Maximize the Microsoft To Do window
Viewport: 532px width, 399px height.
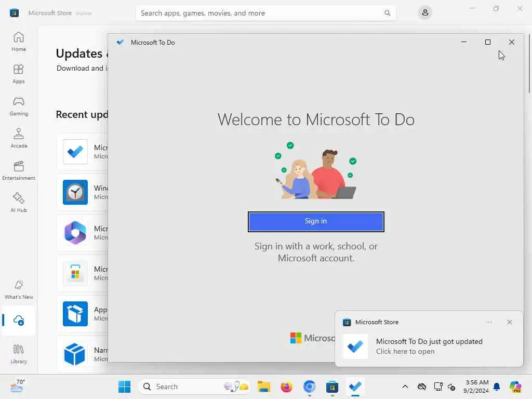click(x=487, y=42)
